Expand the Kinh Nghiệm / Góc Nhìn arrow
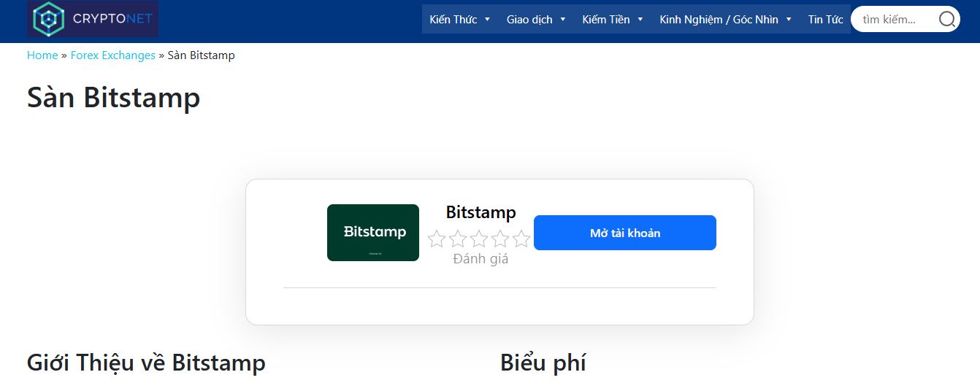Image resolution: width=980 pixels, height=391 pixels. pos(789,20)
